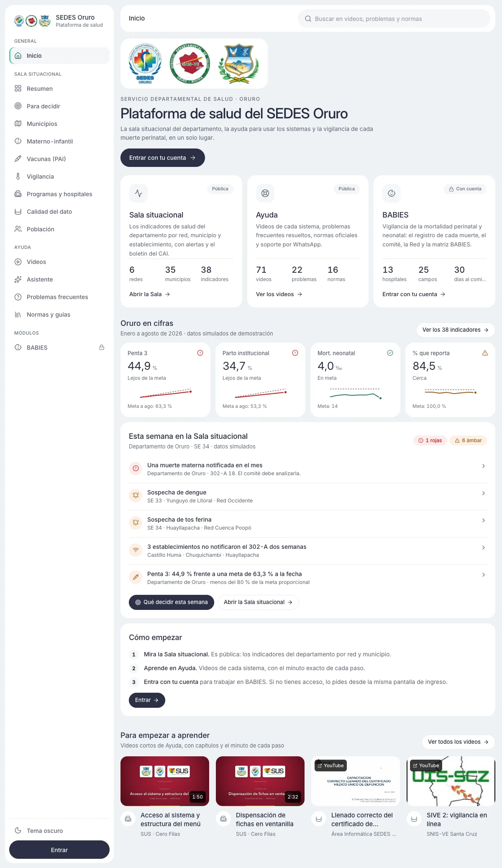Open the SIVE 2 YouTube video thumbnail
The image size is (502, 868).
(451, 781)
